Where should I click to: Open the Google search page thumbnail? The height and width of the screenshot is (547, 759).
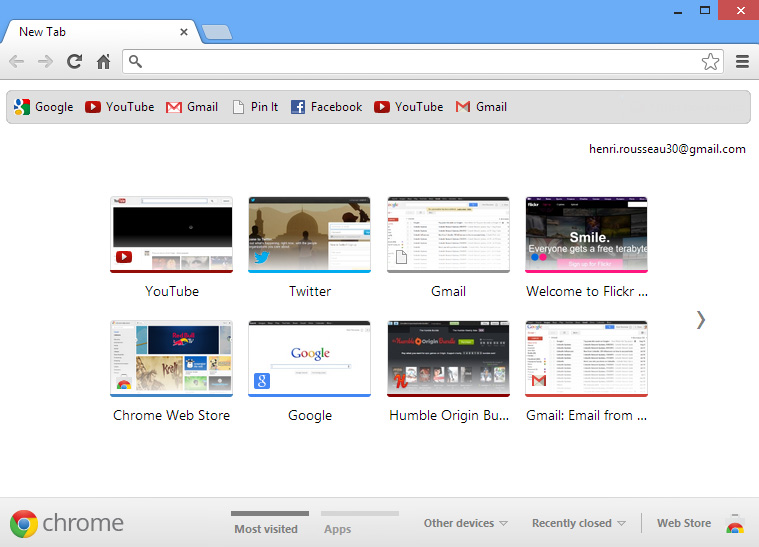point(310,359)
